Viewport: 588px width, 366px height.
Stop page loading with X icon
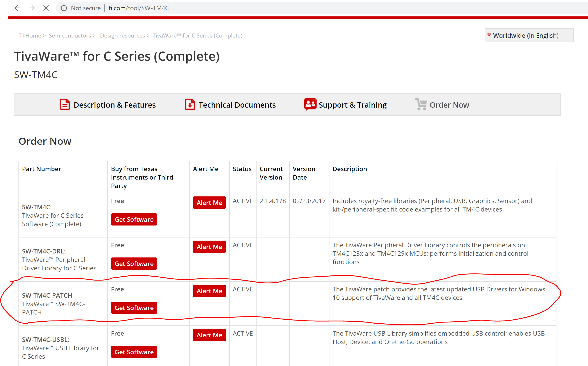point(46,8)
